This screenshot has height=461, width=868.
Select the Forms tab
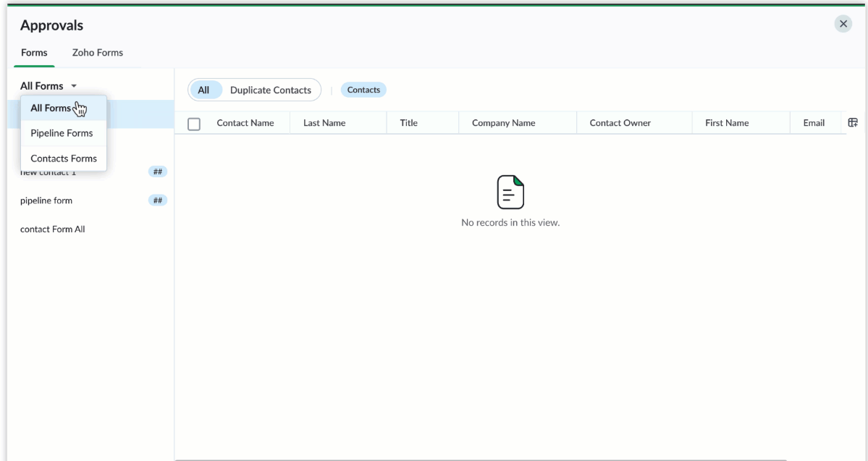click(34, 52)
